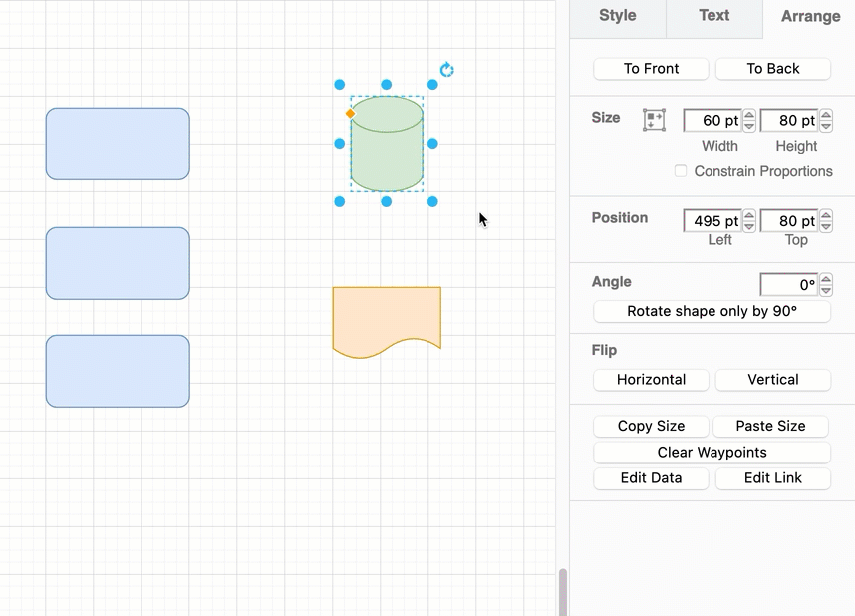Increase the Angle with its stepper arrow
Image resolution: width=855 pixels, height=616 pixels.
pos(825,279)
